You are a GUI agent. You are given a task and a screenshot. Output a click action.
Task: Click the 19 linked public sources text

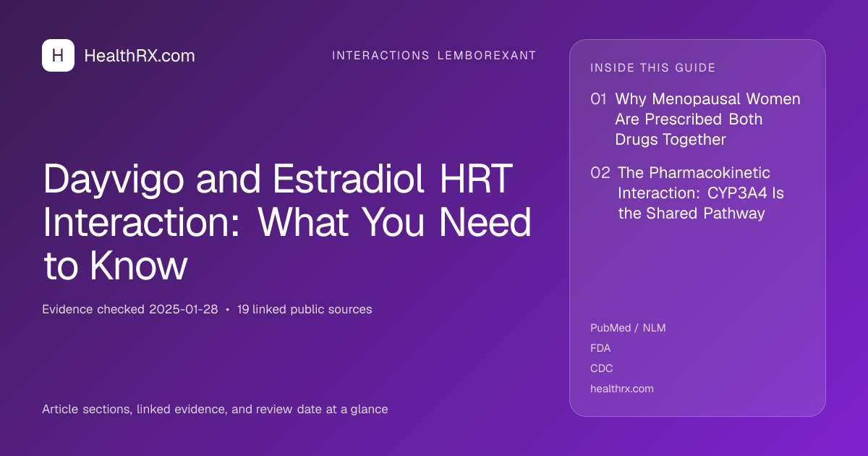(x=305, y=310)
